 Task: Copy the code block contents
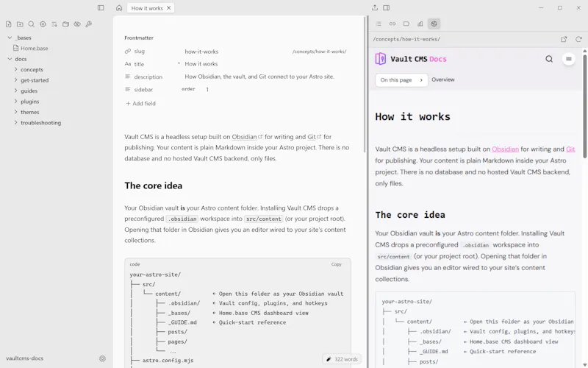[337, 264]
